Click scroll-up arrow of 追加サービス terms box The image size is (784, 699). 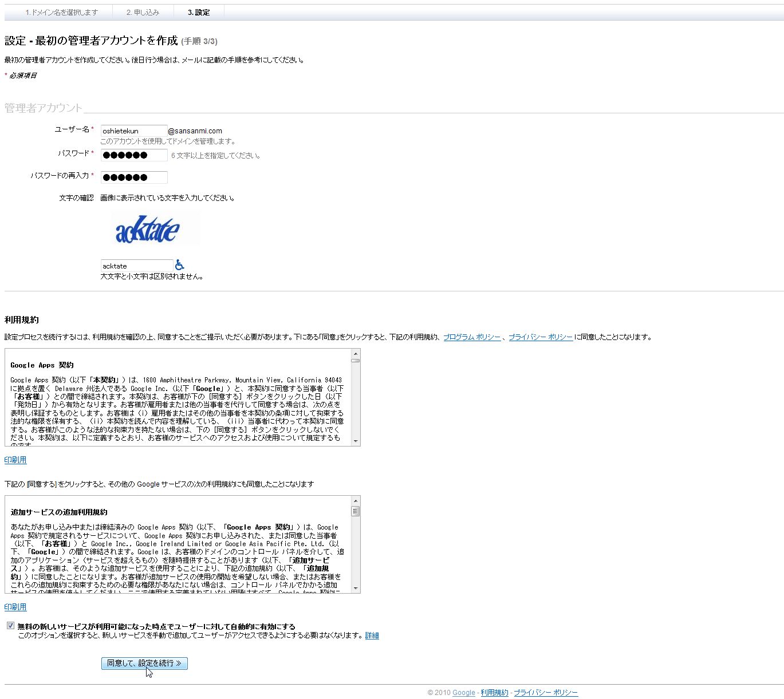click(x=356, y=501)
